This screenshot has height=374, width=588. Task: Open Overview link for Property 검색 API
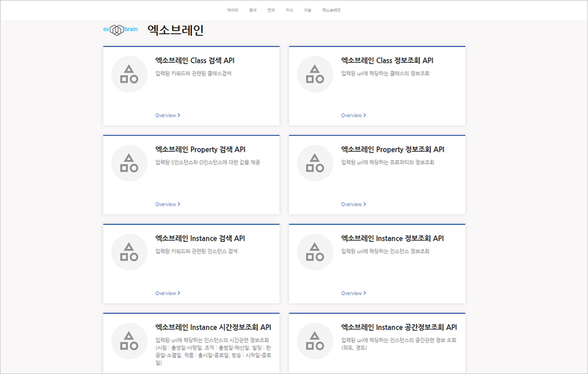point(167,204)
